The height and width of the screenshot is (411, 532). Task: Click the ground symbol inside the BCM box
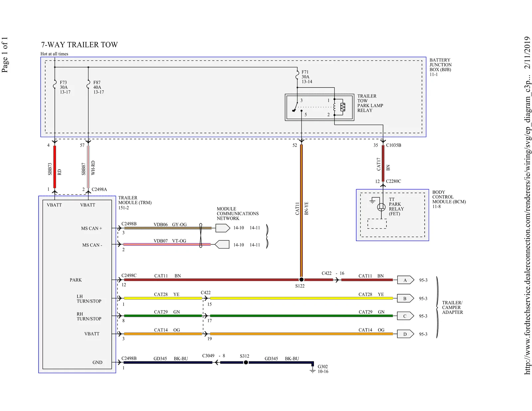[x=372, y=200]
